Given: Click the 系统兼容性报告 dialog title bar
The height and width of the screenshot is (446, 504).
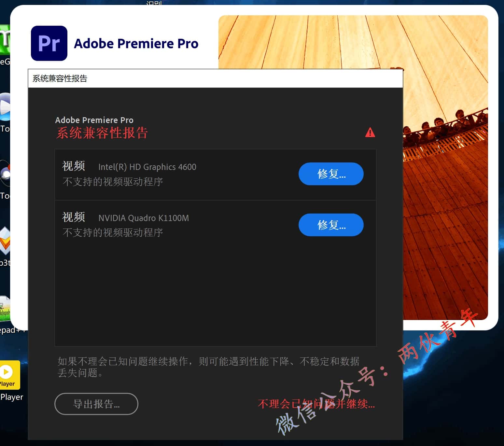Looking at the screenshot, I should (x=216, y=78).
